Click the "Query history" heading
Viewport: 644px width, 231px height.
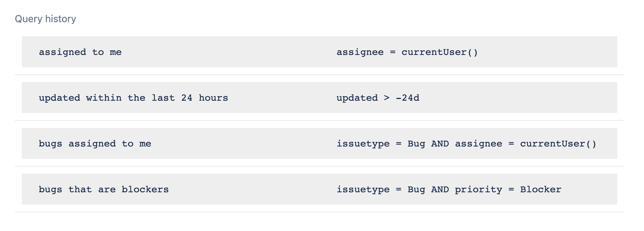tap(45, 19)
